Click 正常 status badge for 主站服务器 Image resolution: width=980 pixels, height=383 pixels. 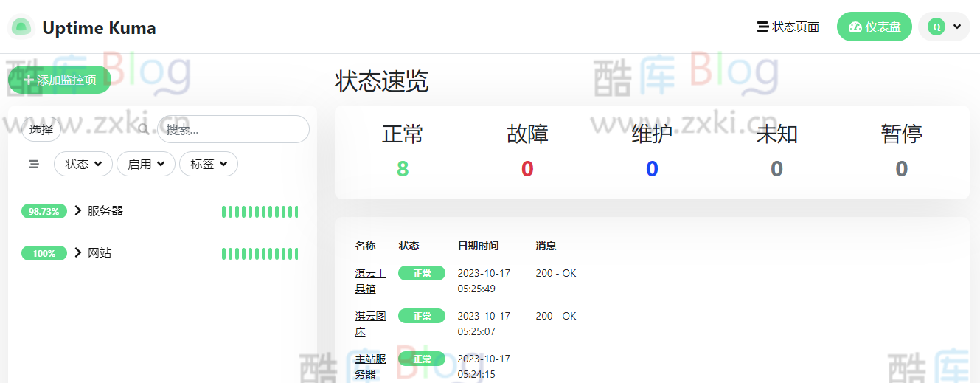(x=422, y=359)
